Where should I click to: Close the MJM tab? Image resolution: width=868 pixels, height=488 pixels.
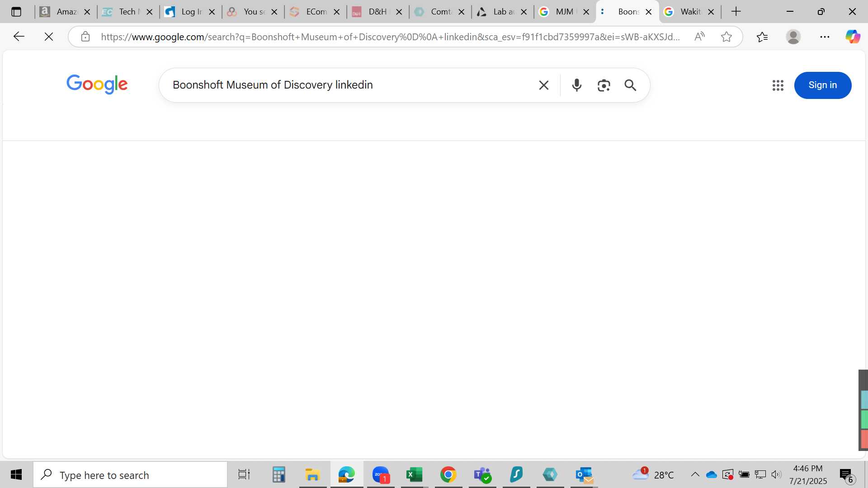point(586,12)
